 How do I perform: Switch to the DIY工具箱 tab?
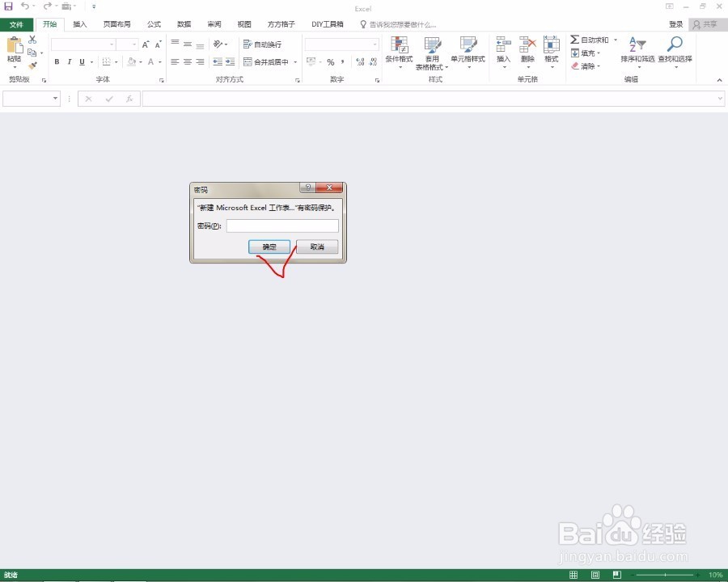coord(328,24)
